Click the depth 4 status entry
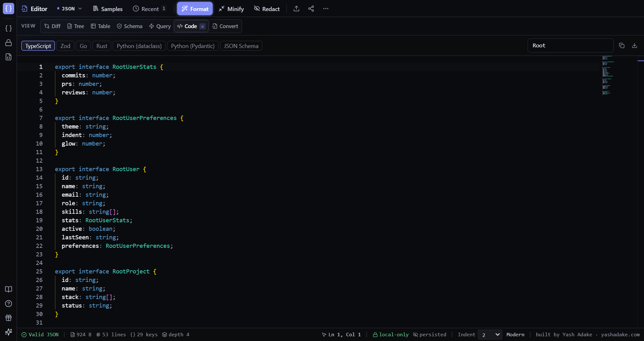644x341 pixels. click(176, 335)
